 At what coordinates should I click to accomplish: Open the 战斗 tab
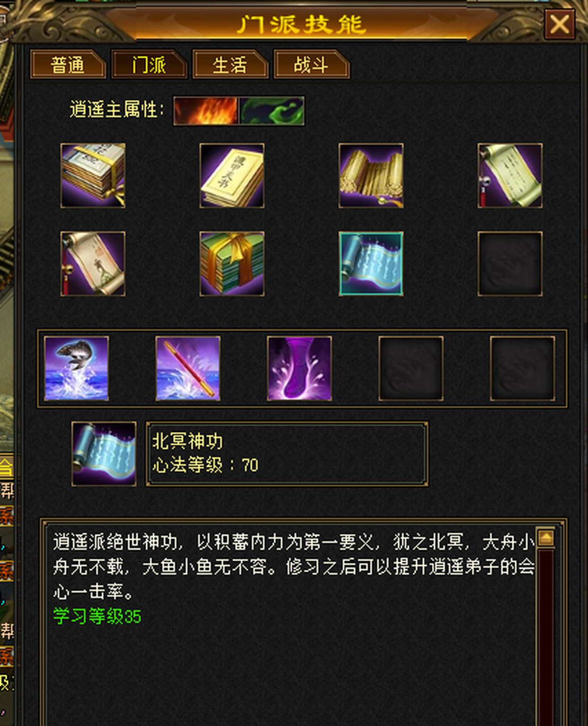311,65
